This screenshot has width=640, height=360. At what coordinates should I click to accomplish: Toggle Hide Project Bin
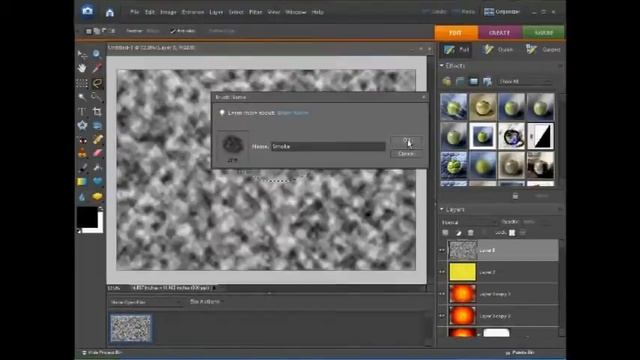[x=102, y=352]
